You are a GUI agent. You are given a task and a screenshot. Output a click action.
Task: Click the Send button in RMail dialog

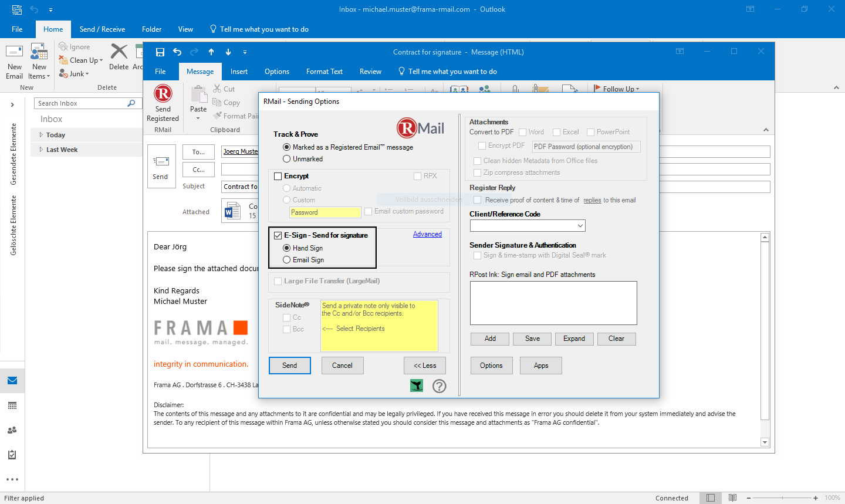pos(290,366)
